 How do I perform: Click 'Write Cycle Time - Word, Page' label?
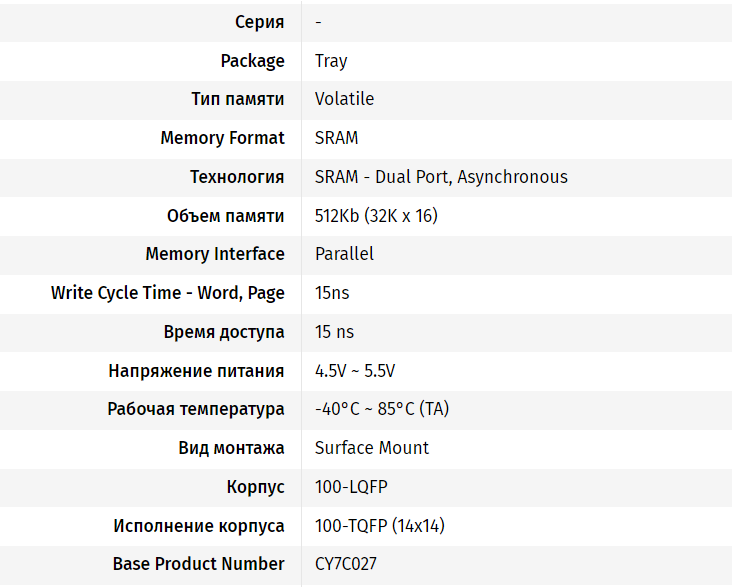point(168,293)
